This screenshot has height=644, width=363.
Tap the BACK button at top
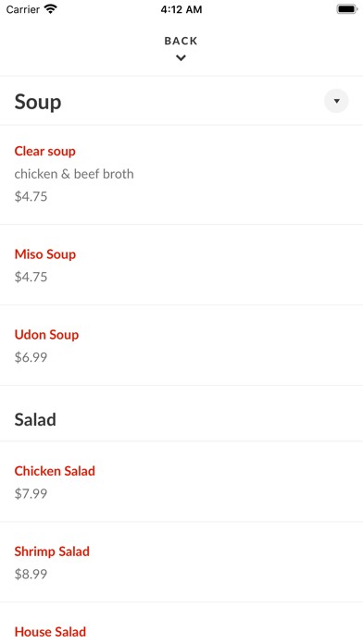point(181,41)
